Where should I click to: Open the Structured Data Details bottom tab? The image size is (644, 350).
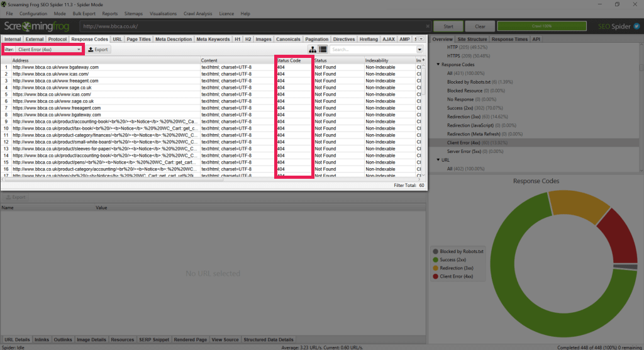(x=268, y=340)
